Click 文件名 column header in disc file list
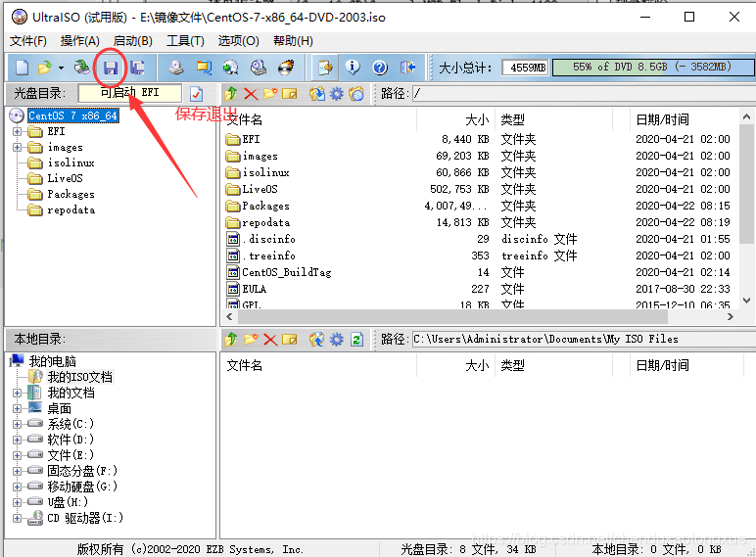The image size is (756, 557). coord(245,119)
